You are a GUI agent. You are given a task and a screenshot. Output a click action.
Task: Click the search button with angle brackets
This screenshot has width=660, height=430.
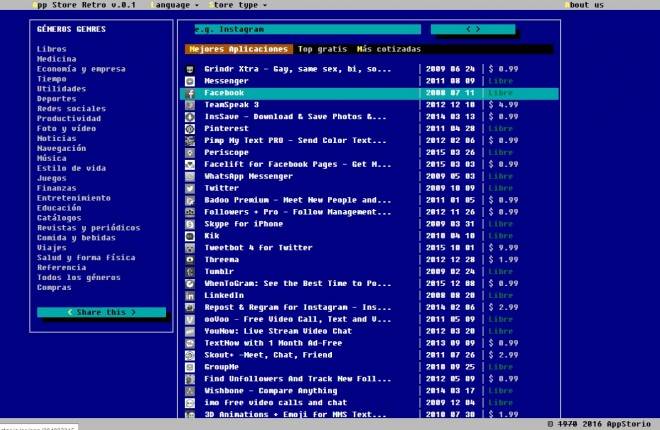point(473,29)
